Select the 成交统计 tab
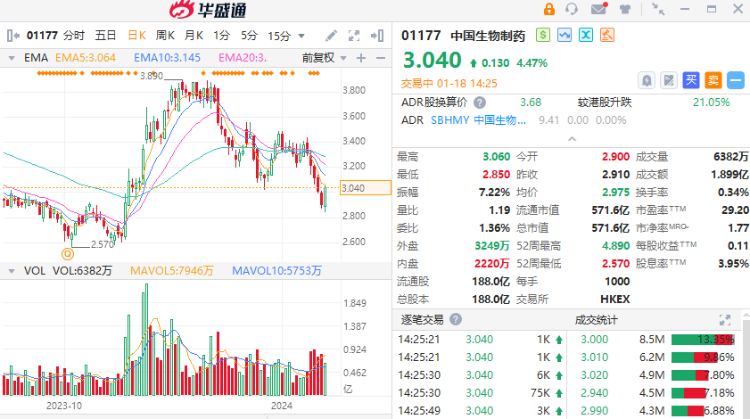The width and height of the screenshot is (750, 419). 596,320
